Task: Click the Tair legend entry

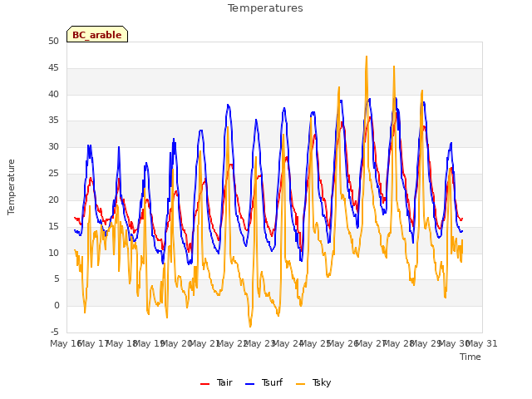Action: click(x=216, y=382)
